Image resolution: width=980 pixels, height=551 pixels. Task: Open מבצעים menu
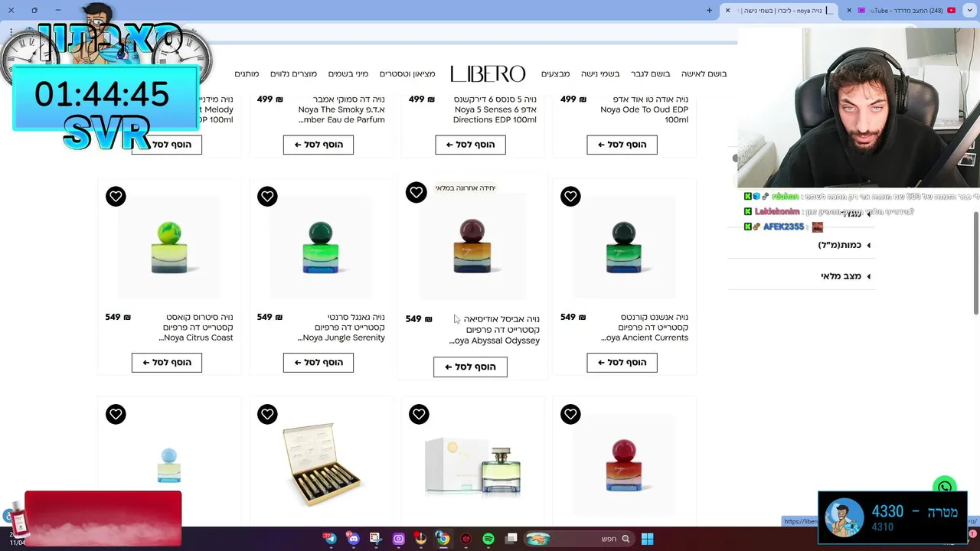point(555,73)
